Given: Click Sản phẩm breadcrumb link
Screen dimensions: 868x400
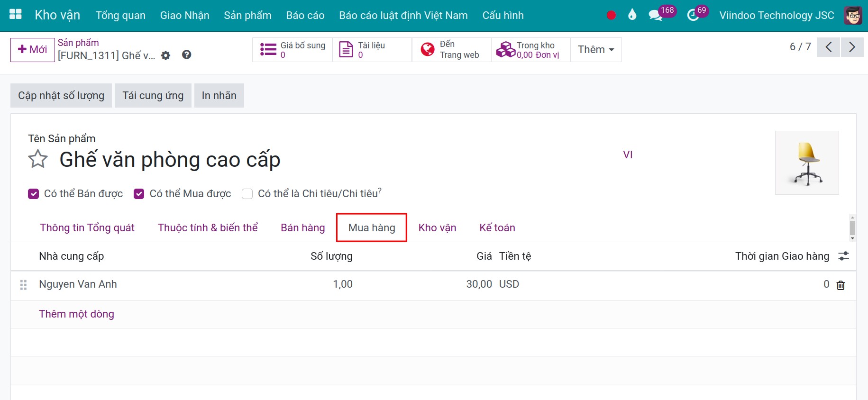Looking at the screenshot, I should 78,43.
